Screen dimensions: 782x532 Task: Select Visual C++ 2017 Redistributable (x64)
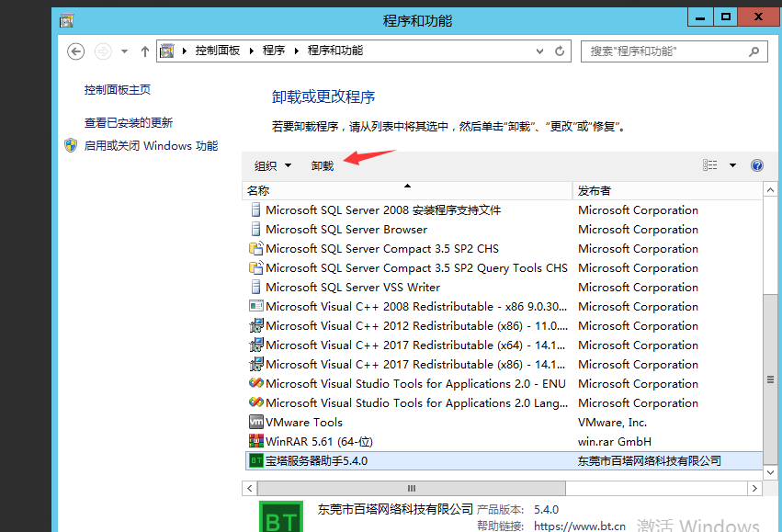click(504, 345)
